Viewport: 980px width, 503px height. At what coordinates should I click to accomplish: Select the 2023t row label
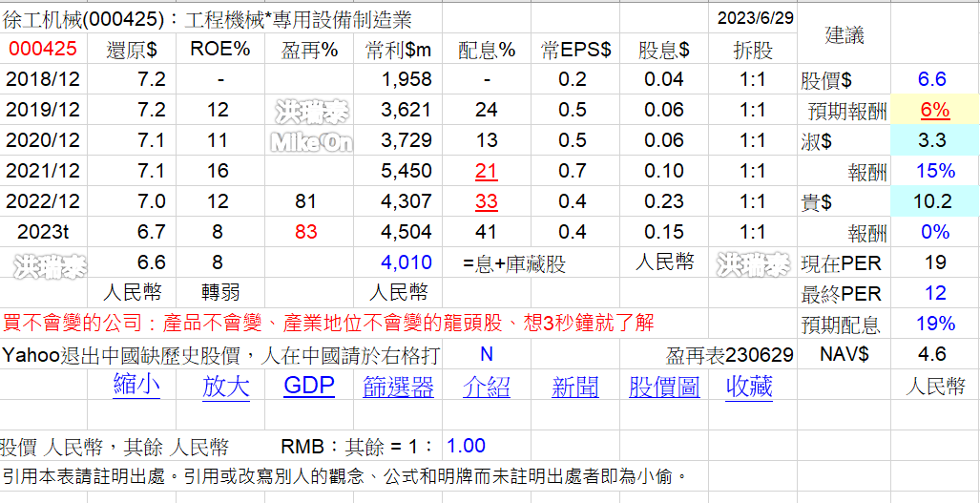43,232
